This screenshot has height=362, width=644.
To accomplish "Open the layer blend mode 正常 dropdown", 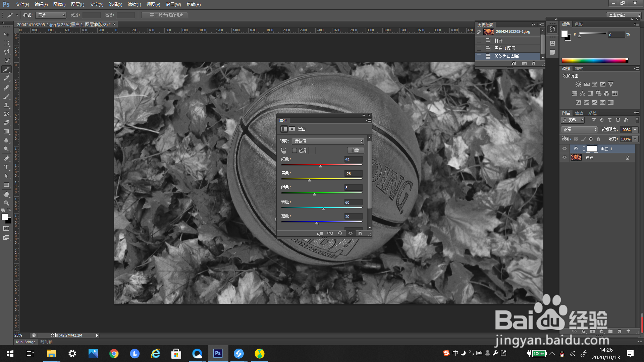I will click(579, 129).
